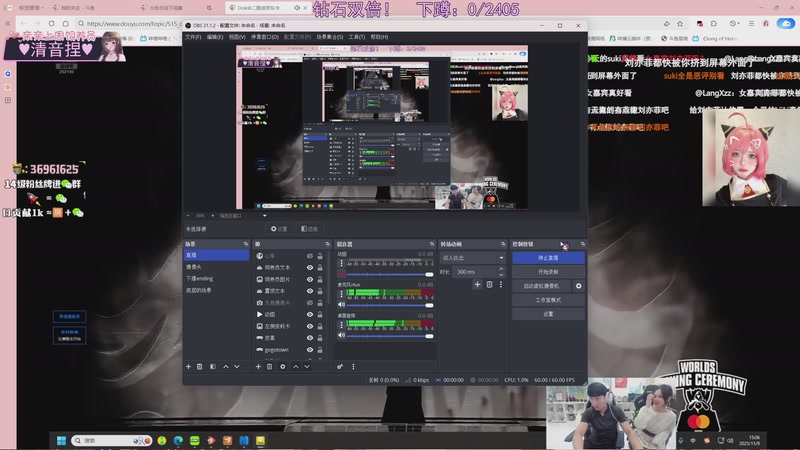Undock the Scene Transitions panel icon

[503, 244]
